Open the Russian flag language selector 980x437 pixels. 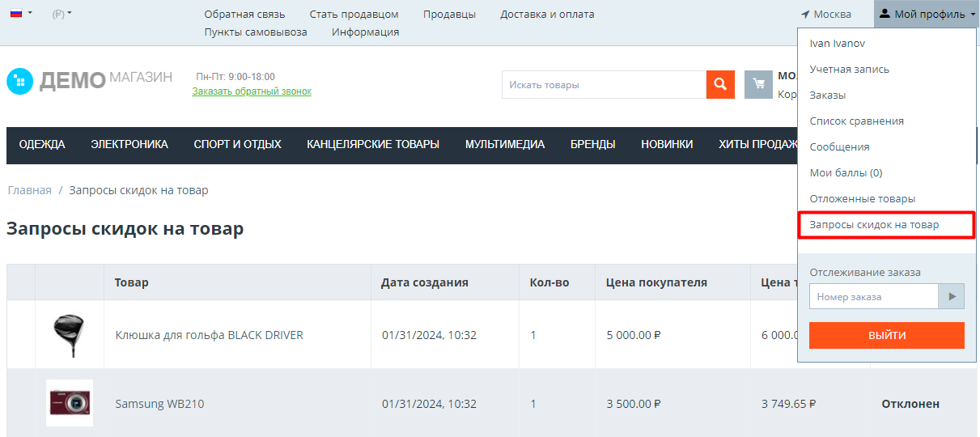click(x=21, y=14)
